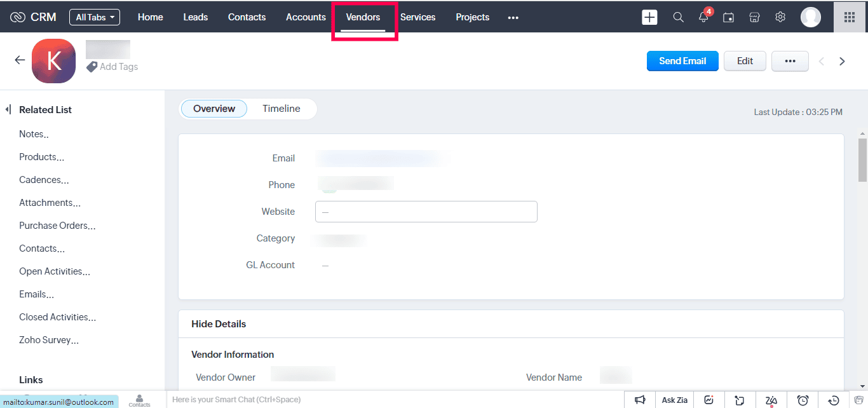Open the sticky note icon in bottom bar

tap(740, 400)
